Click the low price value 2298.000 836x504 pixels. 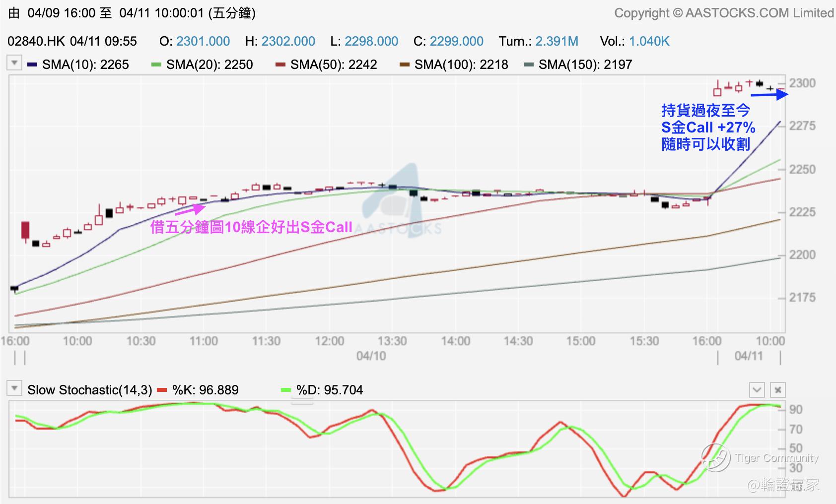[371, 41]
